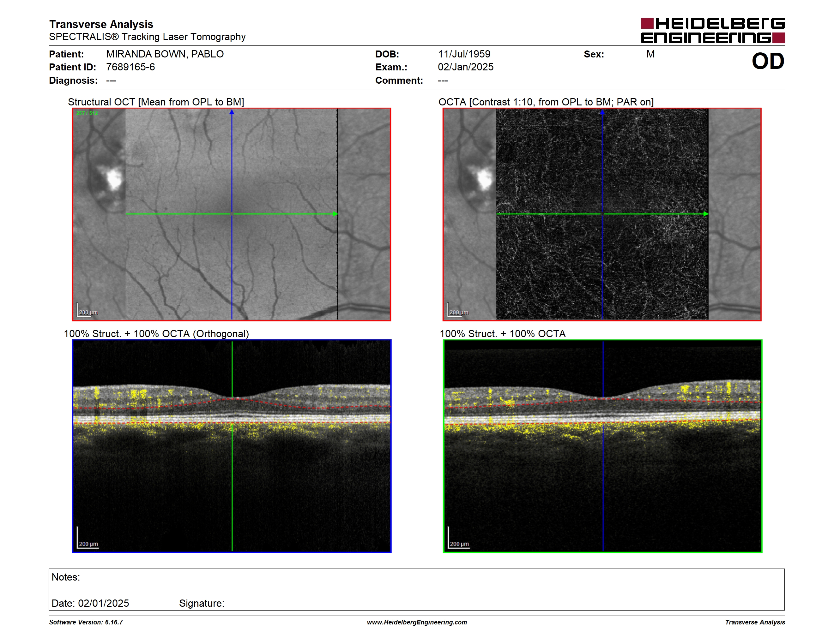This screenshot has height=644, width=834.
Task: Click the Comment label
Action: tap(399, 80)
